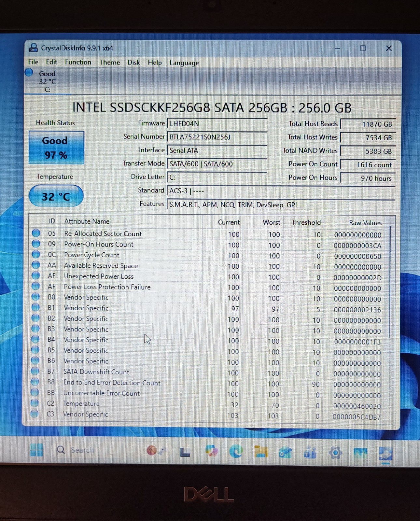Viewport: 420px width, 521px height.
Task: Click status orb for B4 Vendor Specific
Action: (x=35, y=339)
